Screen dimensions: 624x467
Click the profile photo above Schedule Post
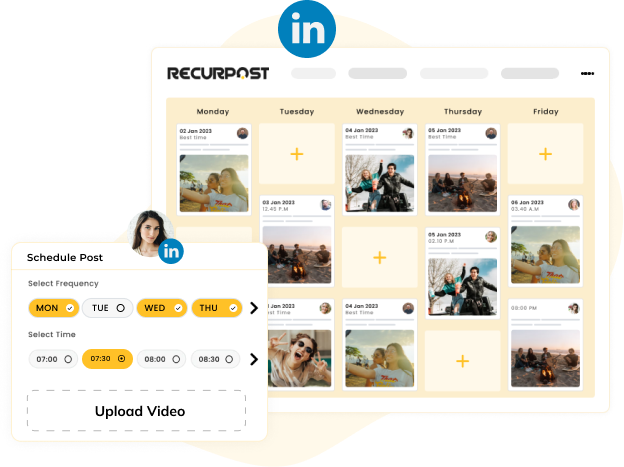[150, 233]
